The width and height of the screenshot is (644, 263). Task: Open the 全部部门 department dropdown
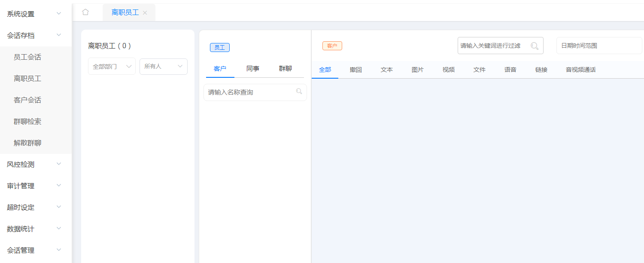tap(112, 66)
